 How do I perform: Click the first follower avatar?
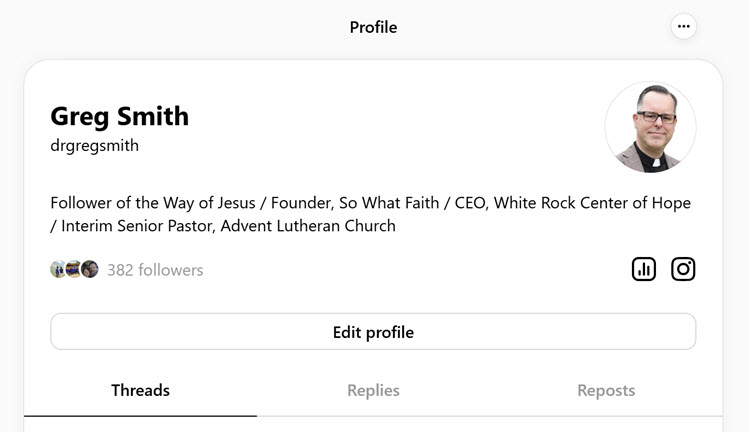[58, 269]
